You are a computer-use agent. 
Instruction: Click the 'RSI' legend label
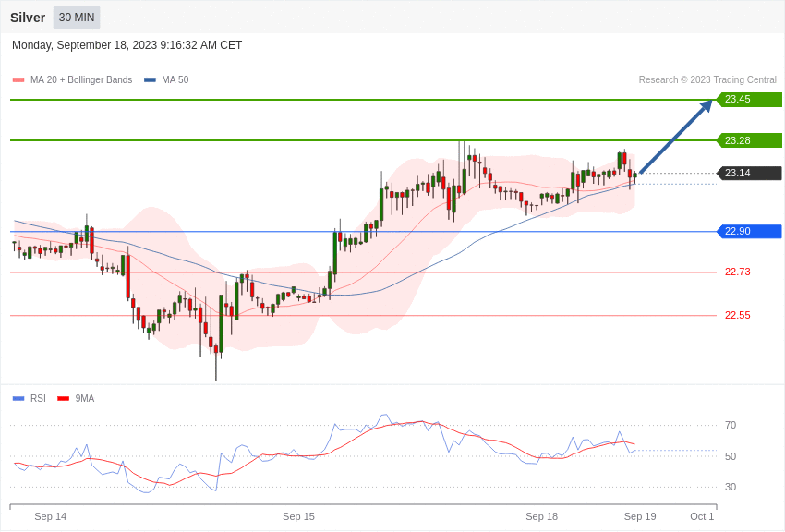(38, 399)
